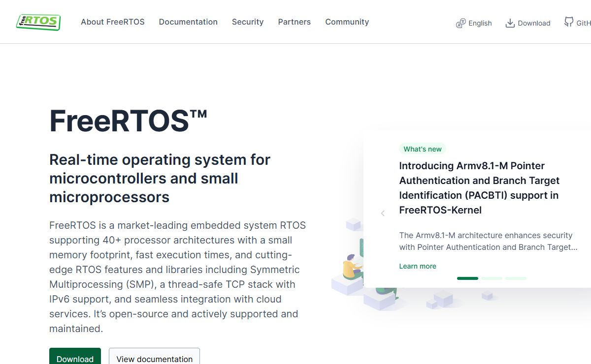This screenshot has height=364, width=591.
Task: Click the Introducing Armv8.1-M PACBTI headline
Action: click(480, 188)
